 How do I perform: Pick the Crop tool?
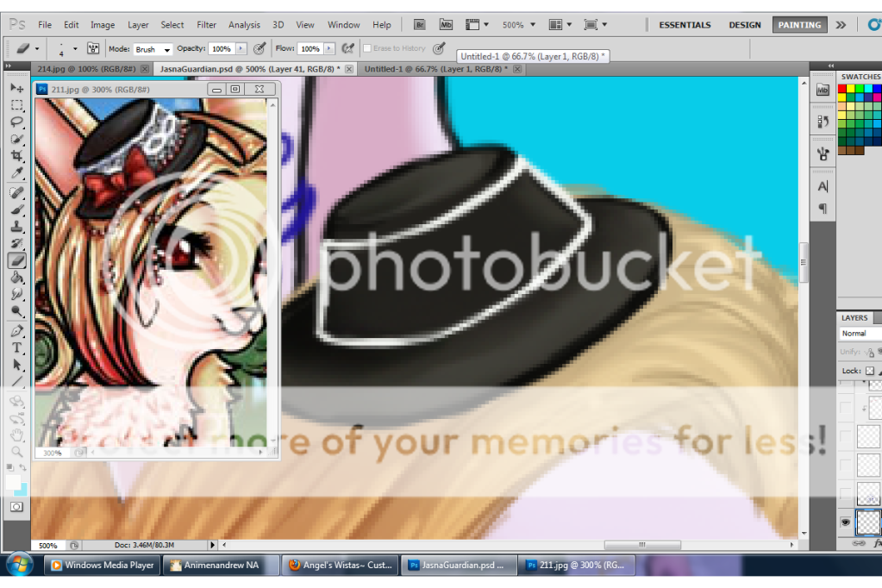(x=16, y=156)
